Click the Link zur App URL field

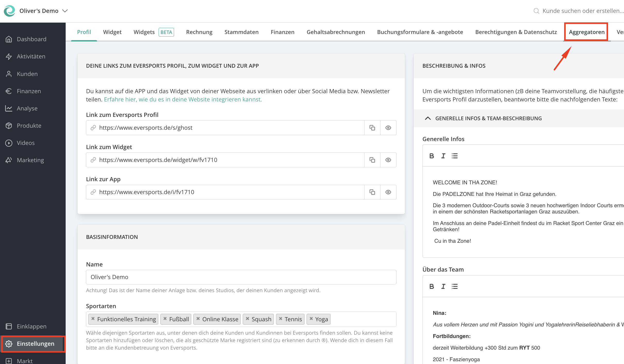click(x=225, y=192)
